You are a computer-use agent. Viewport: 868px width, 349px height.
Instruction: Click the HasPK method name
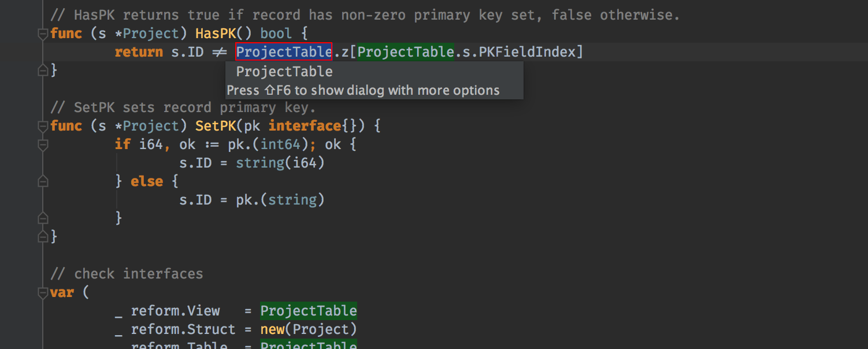pyautogui.click(x=216, y=34)
